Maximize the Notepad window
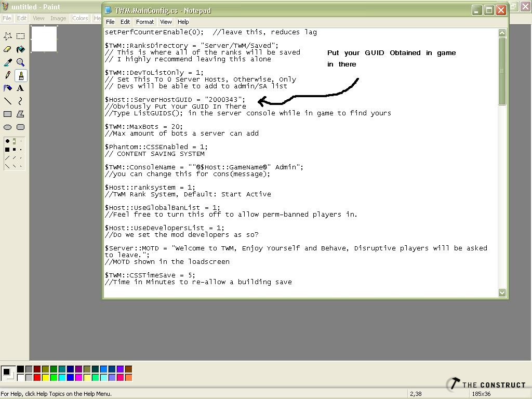 (x=489, y=10)
